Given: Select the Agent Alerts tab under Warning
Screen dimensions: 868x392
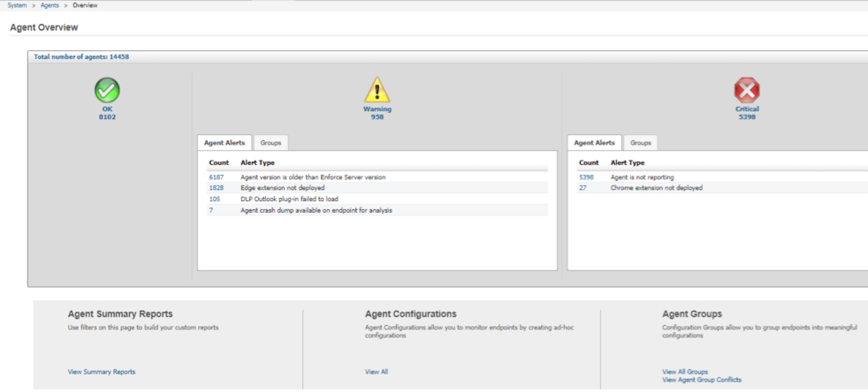Looking at the screenshot, I should [224, 143].
